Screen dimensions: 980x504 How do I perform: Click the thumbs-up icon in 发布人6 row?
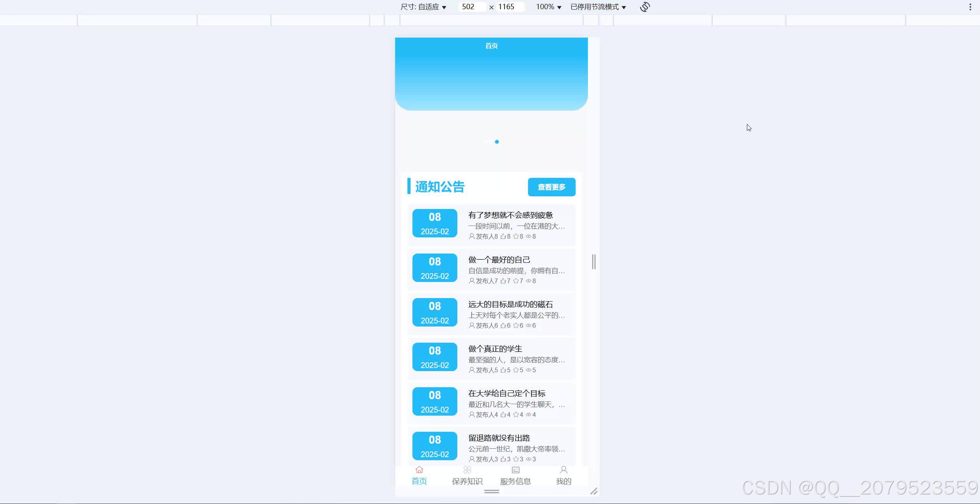503,325
